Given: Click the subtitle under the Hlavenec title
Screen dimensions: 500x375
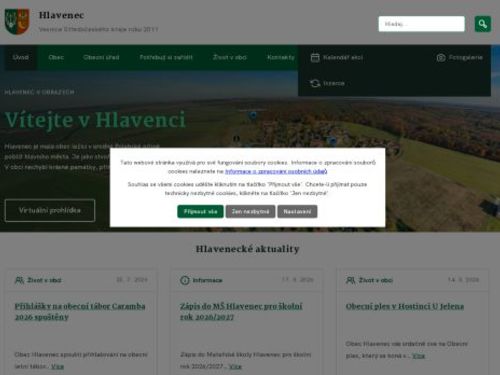Looking at the screenshot, I should point(98,29).
